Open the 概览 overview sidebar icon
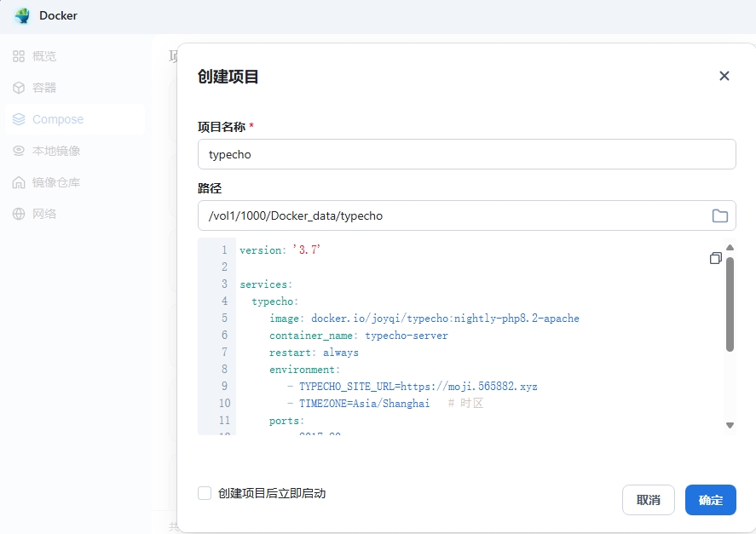 pyautogui.click(x=19, y=56)
